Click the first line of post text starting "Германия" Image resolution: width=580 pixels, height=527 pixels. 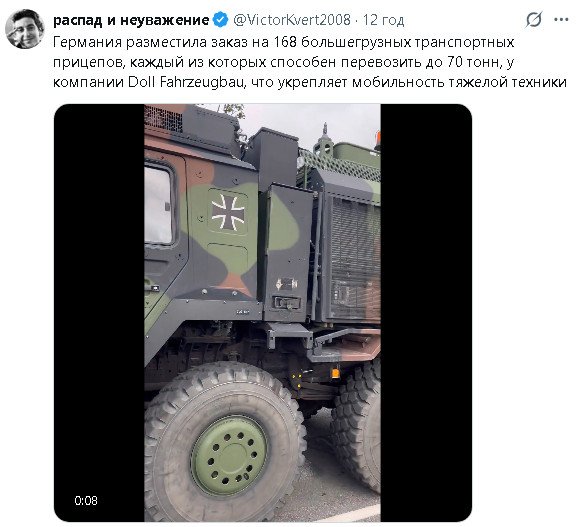click(x=283, y=42)
